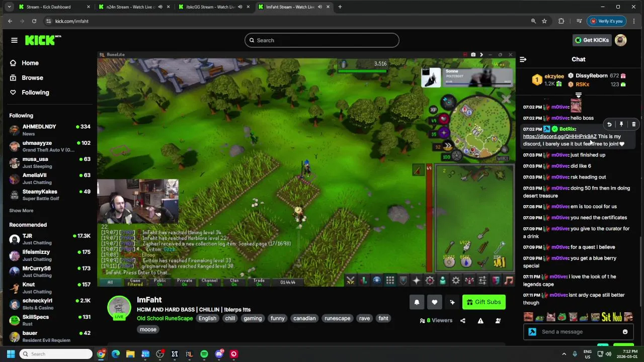Screen dimensions: 644x362
Task: Click the Send a message field
Action: pyautogui.click(x=579, y=332)
